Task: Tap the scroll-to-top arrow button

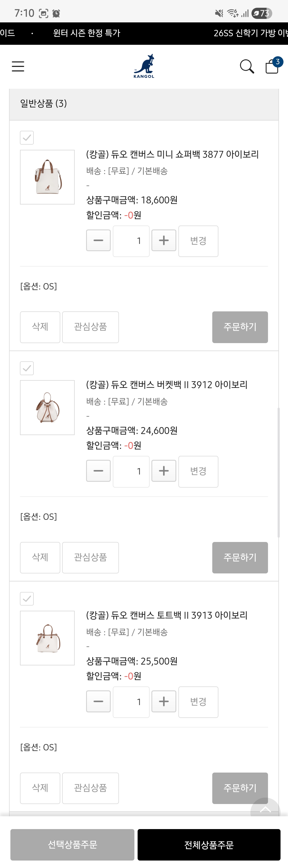Action: 265,810
